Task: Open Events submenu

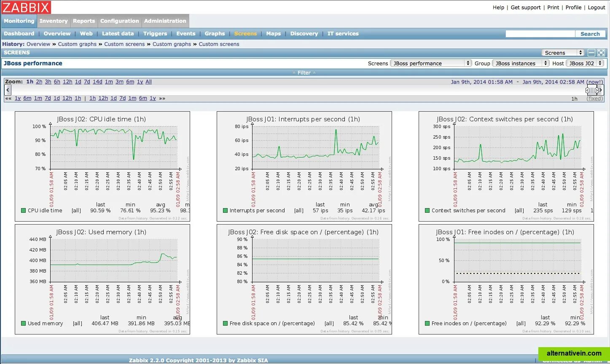Action: click(186, 34)
